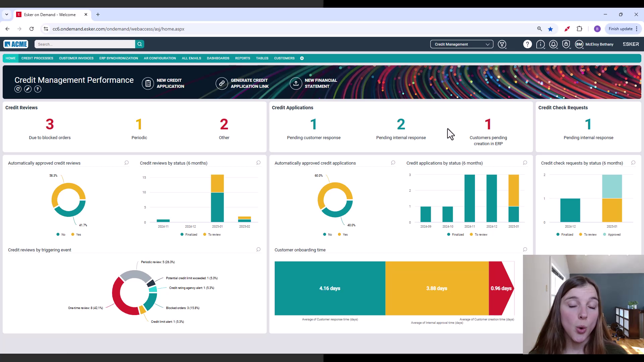Open Chrome tab search dropdown arrow
Viewport: 644px width, 362px height.
7,15
